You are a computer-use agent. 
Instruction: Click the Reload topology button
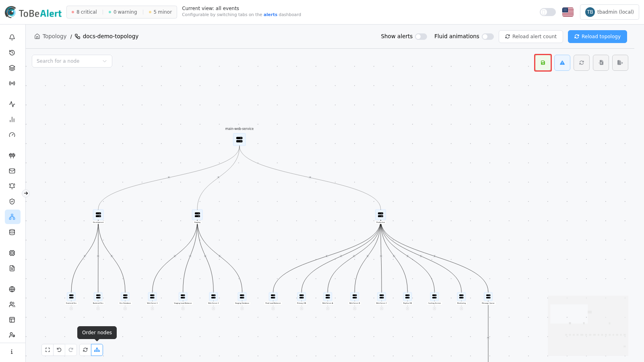tap(597, 37)
